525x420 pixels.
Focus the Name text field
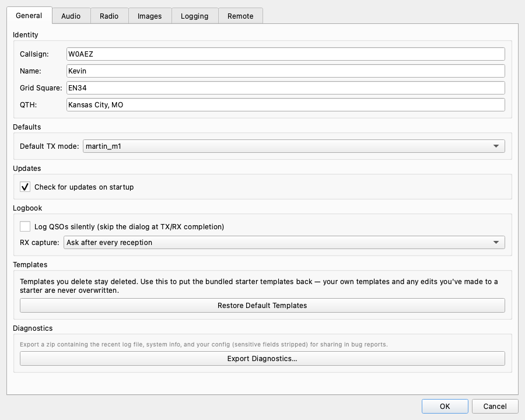pos(286,71)
